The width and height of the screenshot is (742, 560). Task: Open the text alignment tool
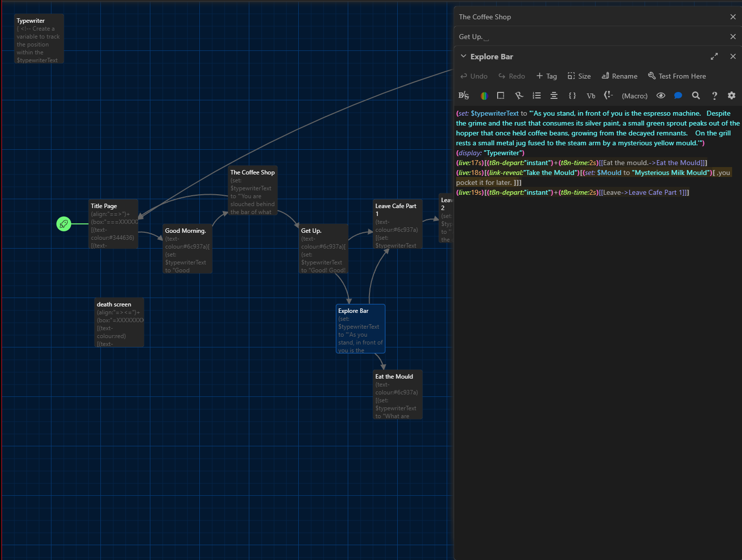pos(554,96)
